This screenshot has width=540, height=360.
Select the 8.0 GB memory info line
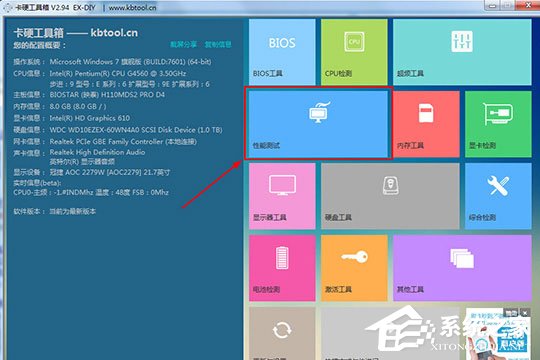pos(60,106)
